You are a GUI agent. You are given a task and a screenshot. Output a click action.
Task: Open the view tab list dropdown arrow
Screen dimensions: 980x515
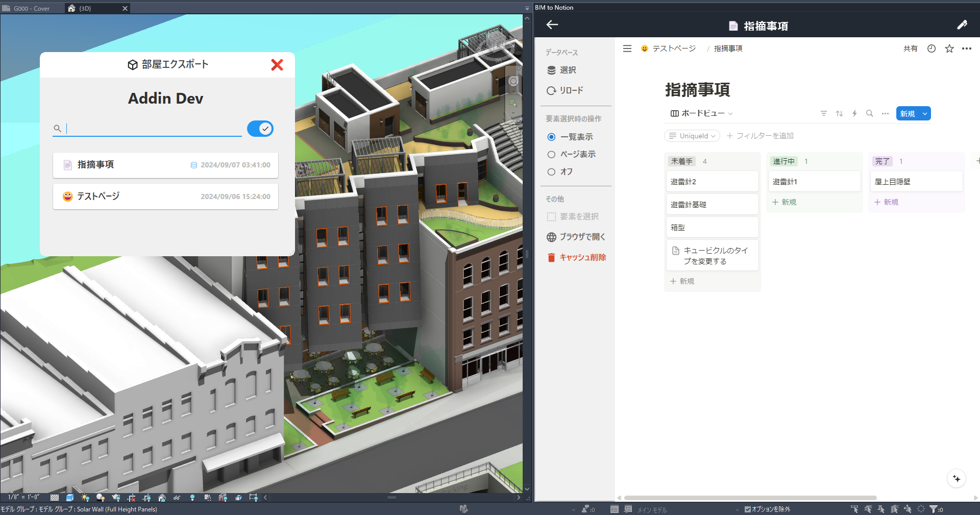[x=527, y=9]
